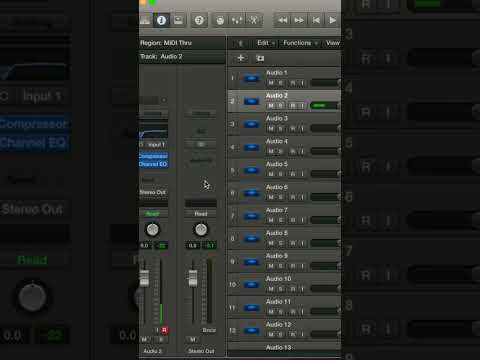Screen dimensions: 480x360
Task: Click the add new track plus button
Action: (x=240, y=58)
